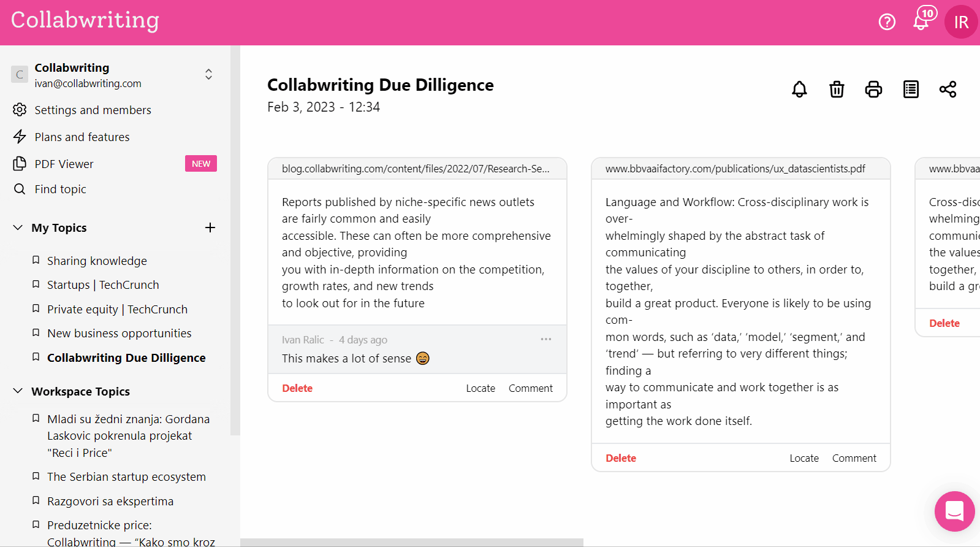This screenshot has height=547, width=980.
Task: Open the IR user avatar menu
Action: click(960, 22)
